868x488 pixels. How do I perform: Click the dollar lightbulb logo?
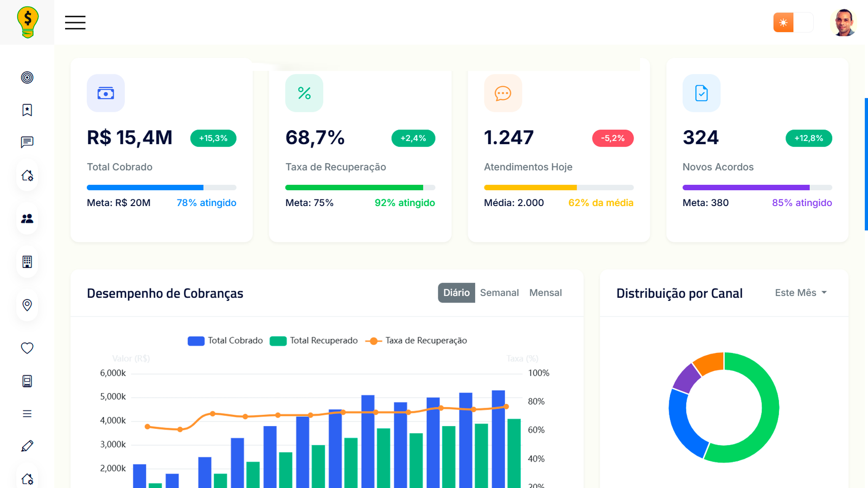(x=27, y=22)
